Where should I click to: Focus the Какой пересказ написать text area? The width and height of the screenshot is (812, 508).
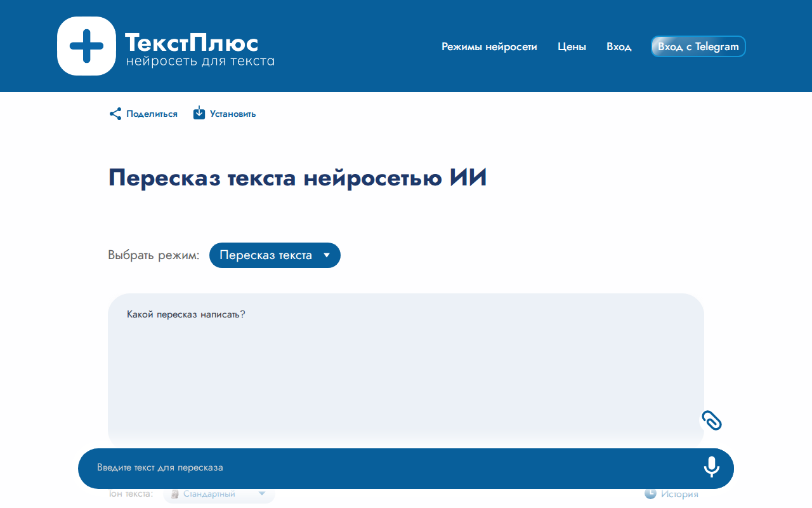(406, 370)
